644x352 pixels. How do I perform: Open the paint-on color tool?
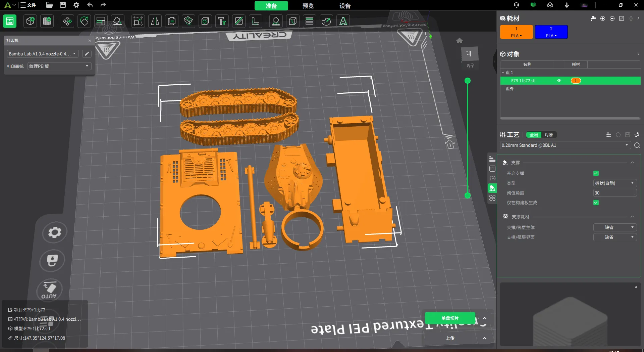pos(326,21)
